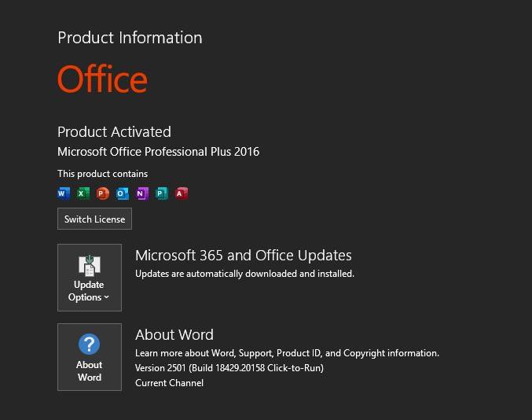Image resolution: width=532 pixels, height=420 pixels.
Task: Click the blue Outlook icon
Action: pyautogui.click(x=123, y=193)
